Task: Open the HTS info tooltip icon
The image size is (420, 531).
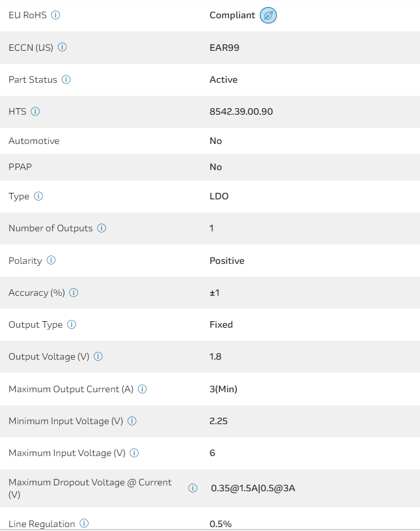Action: (x=35, y=111)
